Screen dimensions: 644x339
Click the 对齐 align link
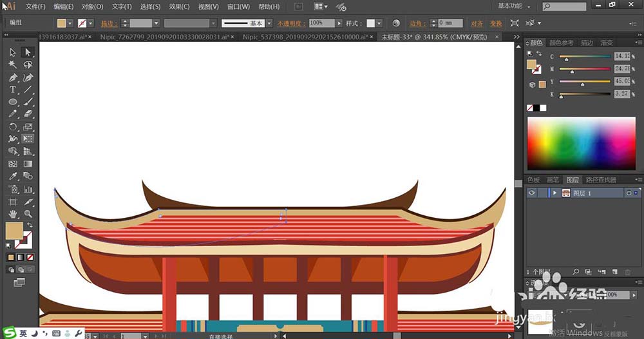[477, 23]
